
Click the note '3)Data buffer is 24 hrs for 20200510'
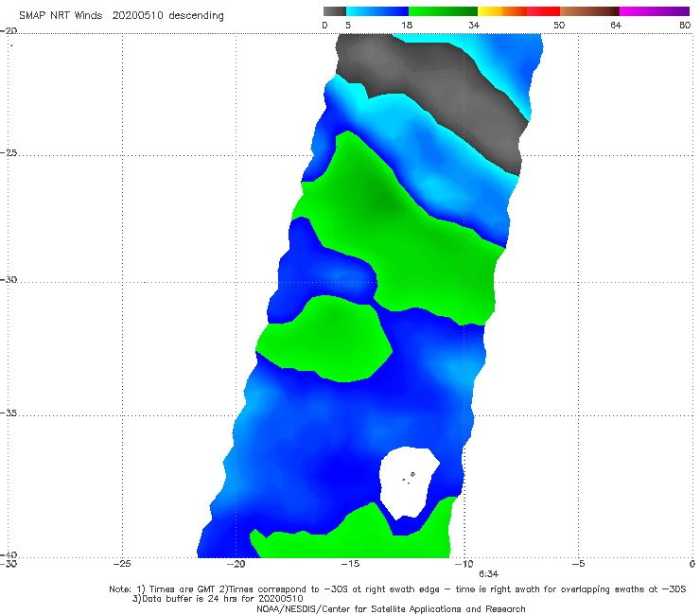point(218,599)
